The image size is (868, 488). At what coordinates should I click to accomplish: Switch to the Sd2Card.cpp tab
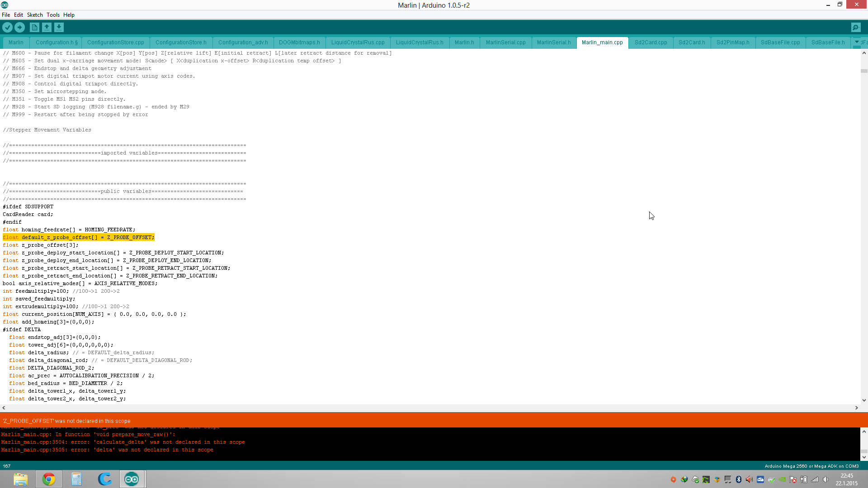pyautogui.click(x=651, y=42)
